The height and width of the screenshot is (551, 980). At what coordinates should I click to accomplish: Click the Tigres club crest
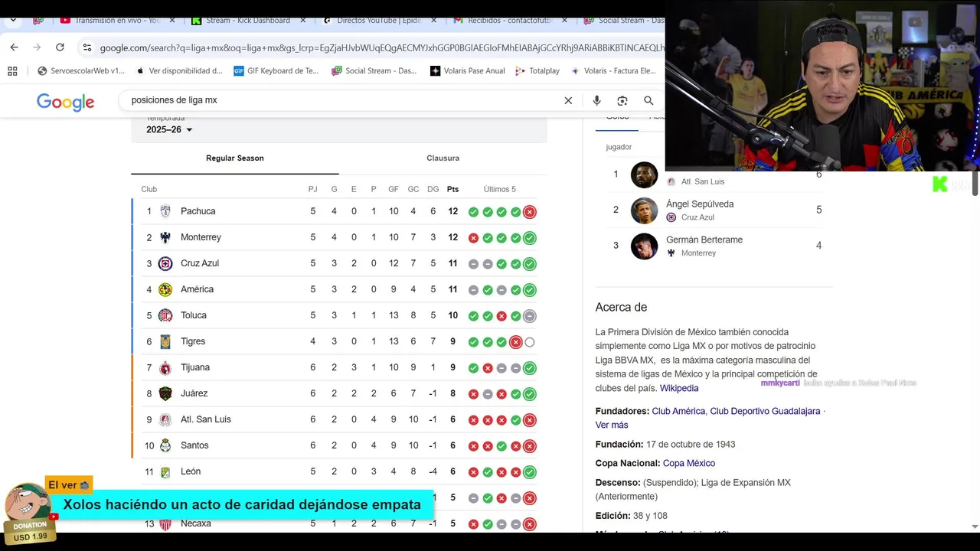coord(165,341)
